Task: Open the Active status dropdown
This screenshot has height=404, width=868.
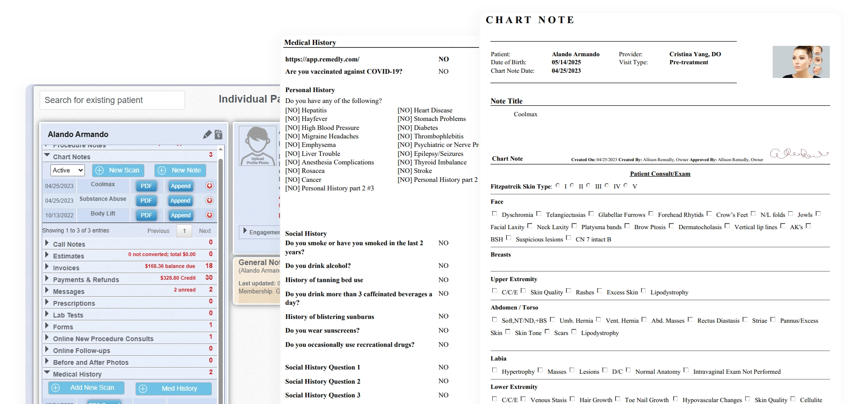Action: pyautogui.click(x=67, y=171)
